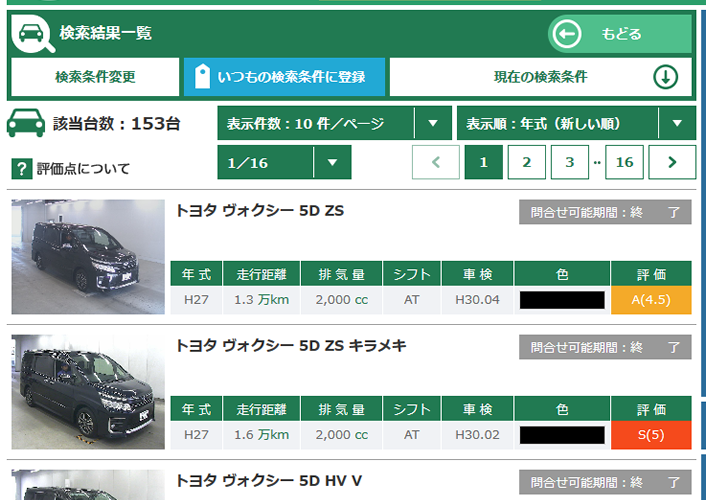Open the トヨタ ヴォクシー 5D ZS キラメキ listing title
Image resolution: width=706 pixels, height=500 pixels.
[x=291, y=346]
